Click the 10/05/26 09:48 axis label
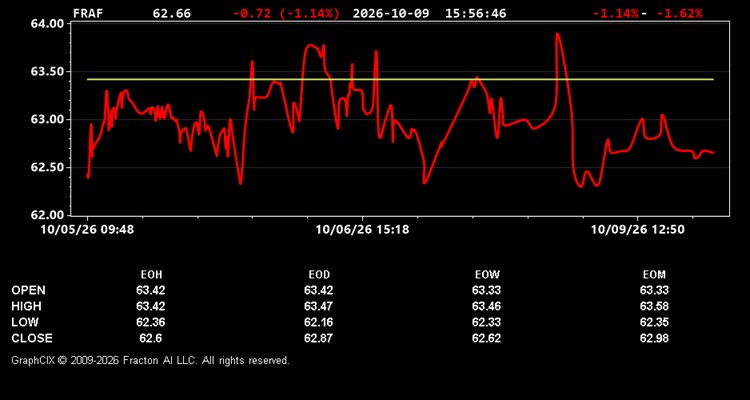750x400 pixels. 87,230
